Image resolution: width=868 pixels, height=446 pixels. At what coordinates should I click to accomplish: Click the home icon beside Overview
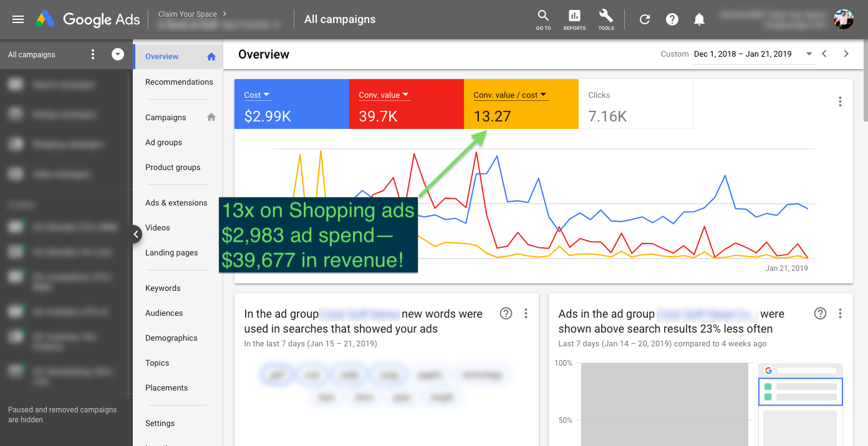pyautogui.click(x=211, y=57)
